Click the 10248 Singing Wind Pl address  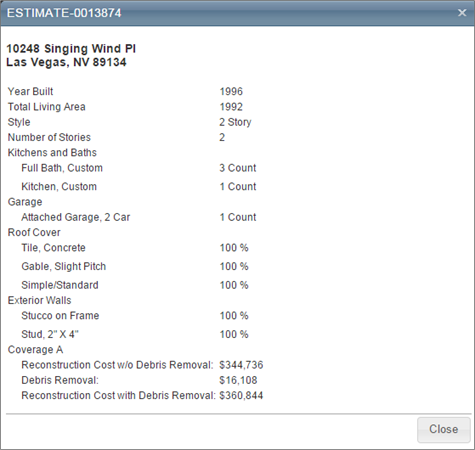(71, 49)
